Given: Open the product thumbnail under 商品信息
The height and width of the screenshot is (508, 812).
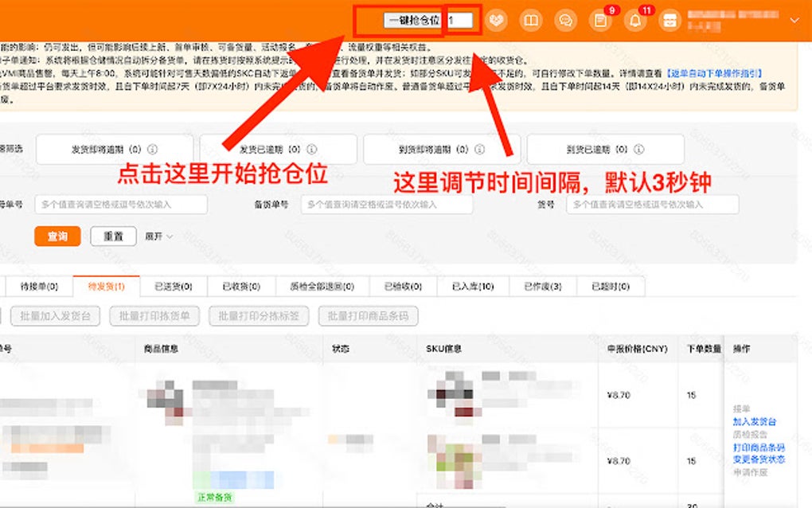Looking at the screenshot, I should coord(166,401).
